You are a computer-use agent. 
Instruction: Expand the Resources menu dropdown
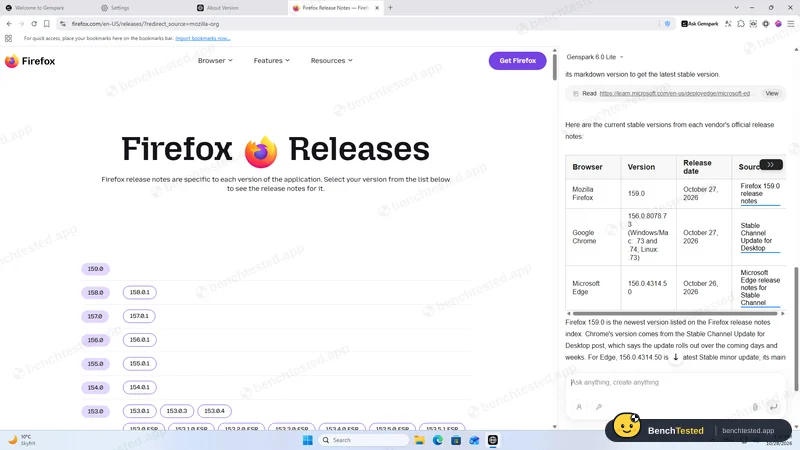[x=332, y=60]
